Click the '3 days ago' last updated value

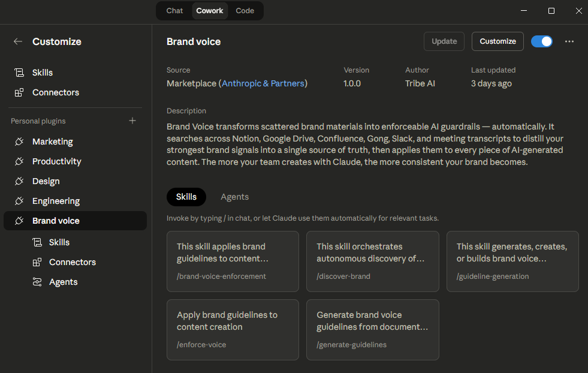coord(491,83)
